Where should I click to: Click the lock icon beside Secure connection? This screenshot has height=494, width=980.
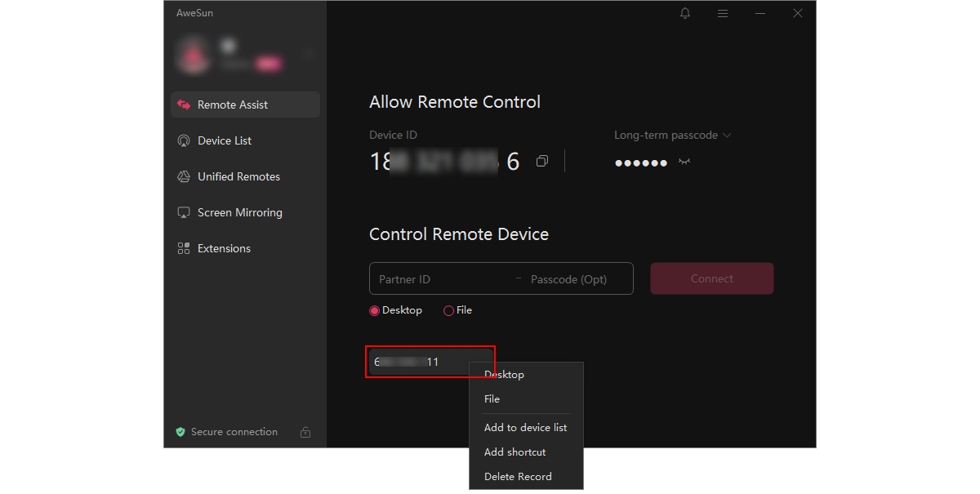(305, 432)
